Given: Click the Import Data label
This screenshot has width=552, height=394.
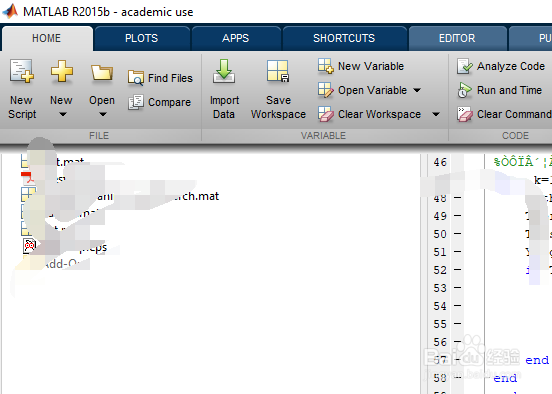Looking at the screenshot, I should tap(224, 107).
